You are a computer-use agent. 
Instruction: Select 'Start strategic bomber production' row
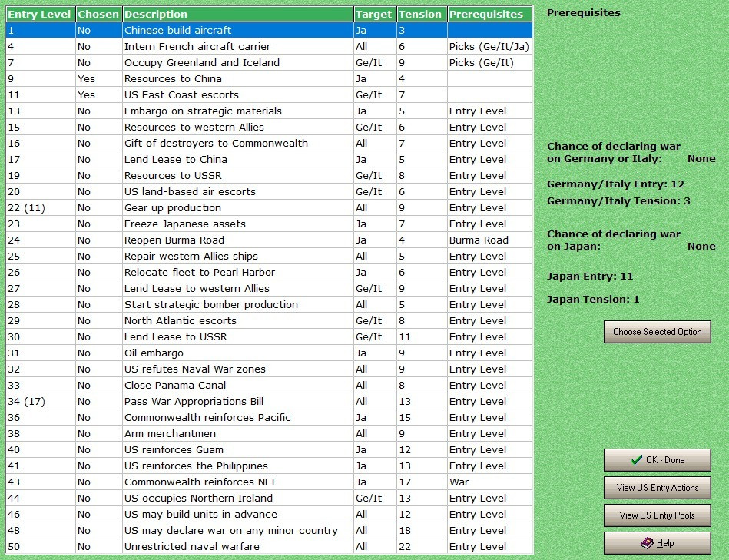click(269, 304)
